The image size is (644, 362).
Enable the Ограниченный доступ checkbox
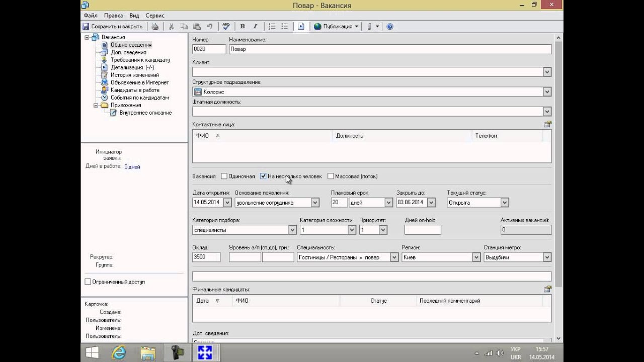tap(88, 282)
